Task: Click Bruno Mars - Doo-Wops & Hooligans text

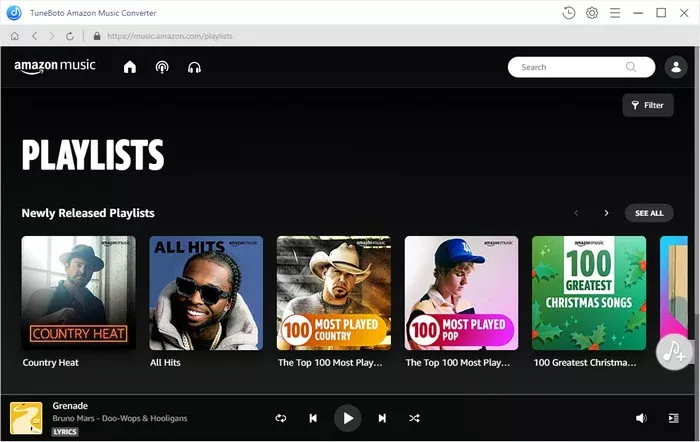Action: coord(120,418)
